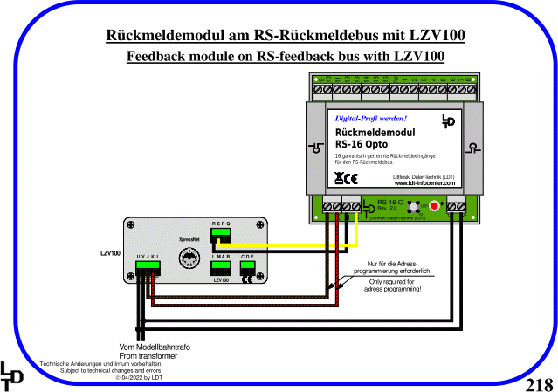This screenshot has height=392, width=558.
Task: Click the two-pole power terminal on the module's right
Action: 456,205
